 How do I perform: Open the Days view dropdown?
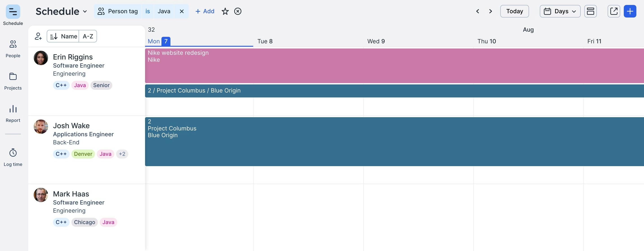pos(560,11)
